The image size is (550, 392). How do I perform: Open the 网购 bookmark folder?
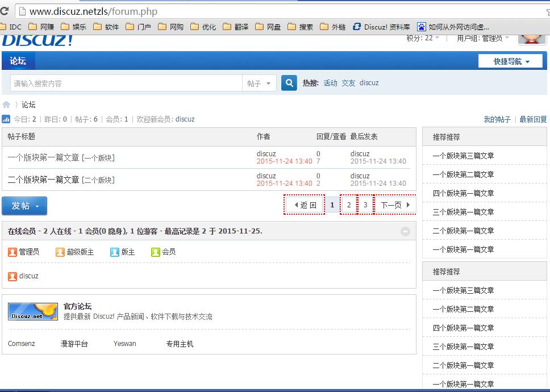171,27
